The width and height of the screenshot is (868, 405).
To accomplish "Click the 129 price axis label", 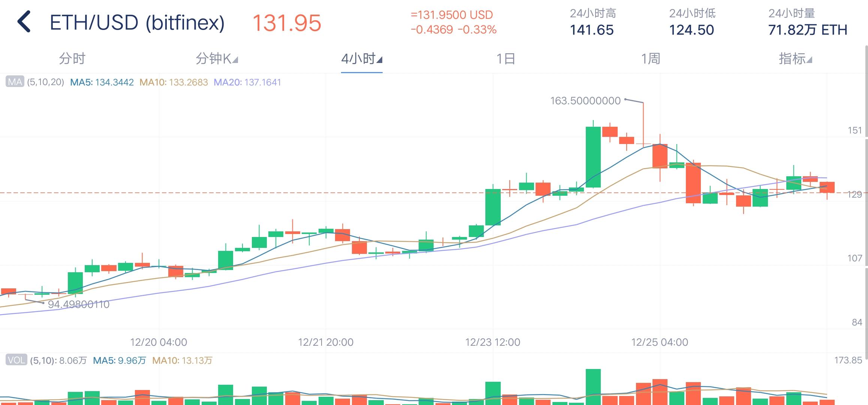I will point(855,194).
